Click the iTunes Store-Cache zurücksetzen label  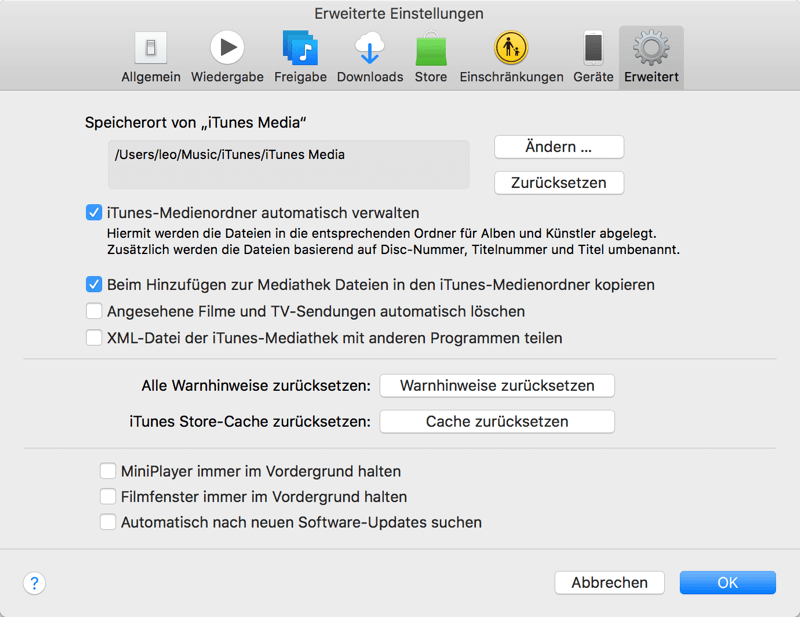click(250, 422)
